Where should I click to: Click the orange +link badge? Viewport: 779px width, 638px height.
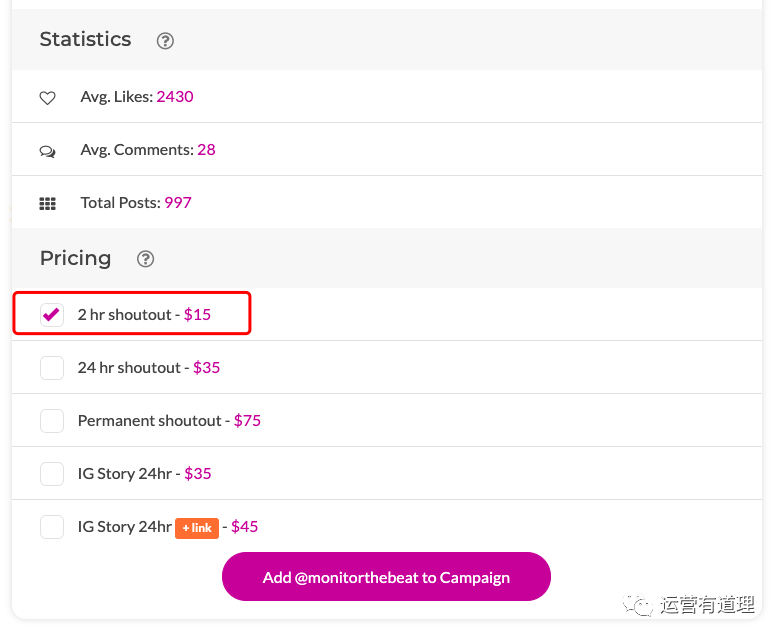click(x=197, y=528)
